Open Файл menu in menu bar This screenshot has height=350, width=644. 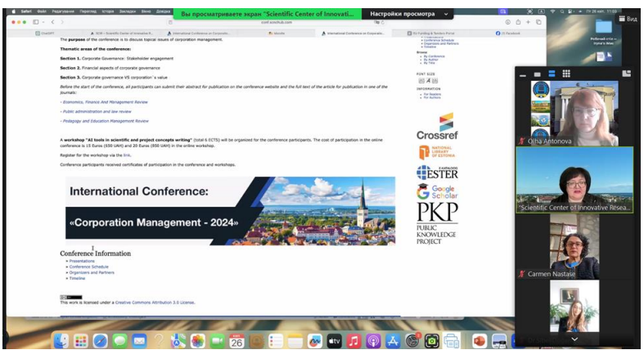click(x=42, y=11)
